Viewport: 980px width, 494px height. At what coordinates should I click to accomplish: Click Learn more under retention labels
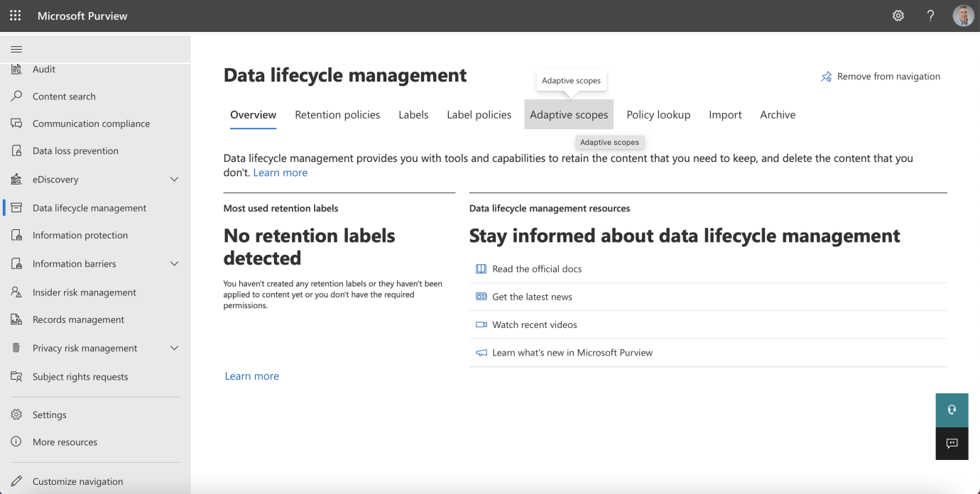pos(252,376)
